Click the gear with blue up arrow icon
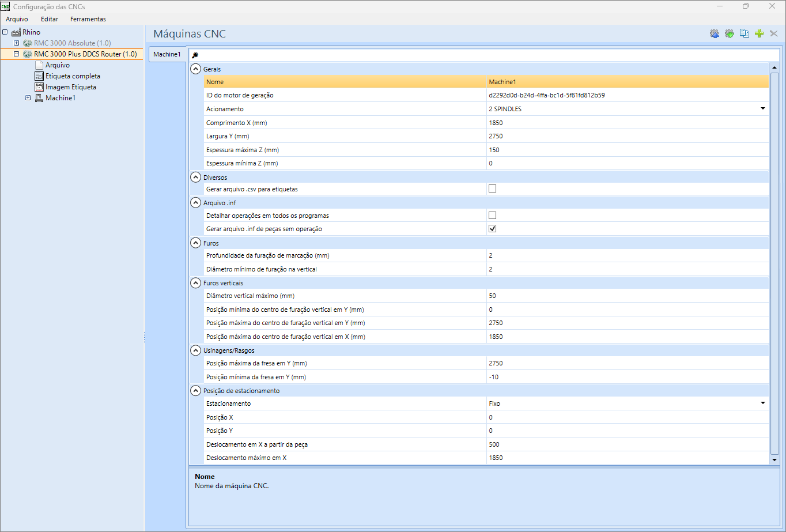The image size is (786, 532). (x=715, y=33)
